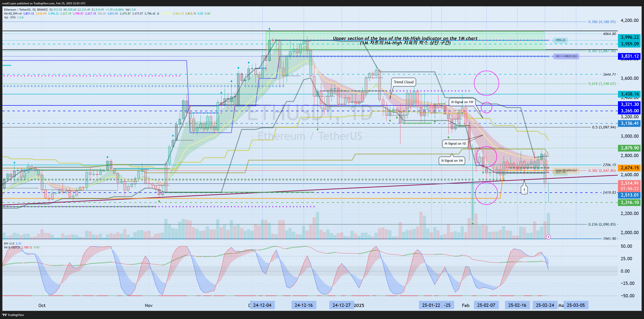The image size is (644, 319).
Task: Click the 'HA & USDT.D' indicator legend
Action: coord(12,247)
